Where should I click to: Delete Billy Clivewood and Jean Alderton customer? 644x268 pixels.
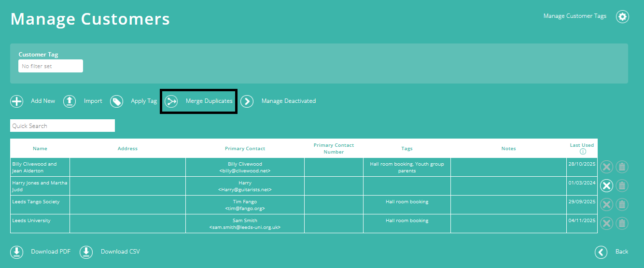coord(622,167)
